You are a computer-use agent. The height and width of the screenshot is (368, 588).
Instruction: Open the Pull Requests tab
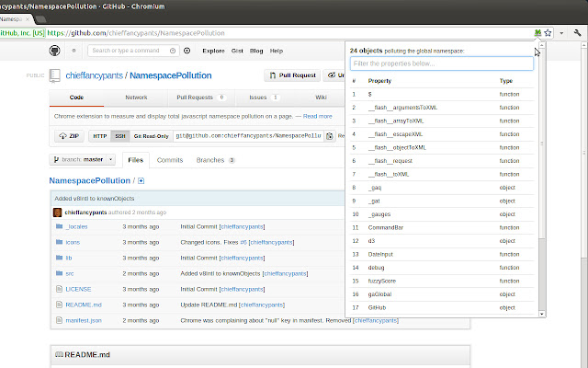201,98
